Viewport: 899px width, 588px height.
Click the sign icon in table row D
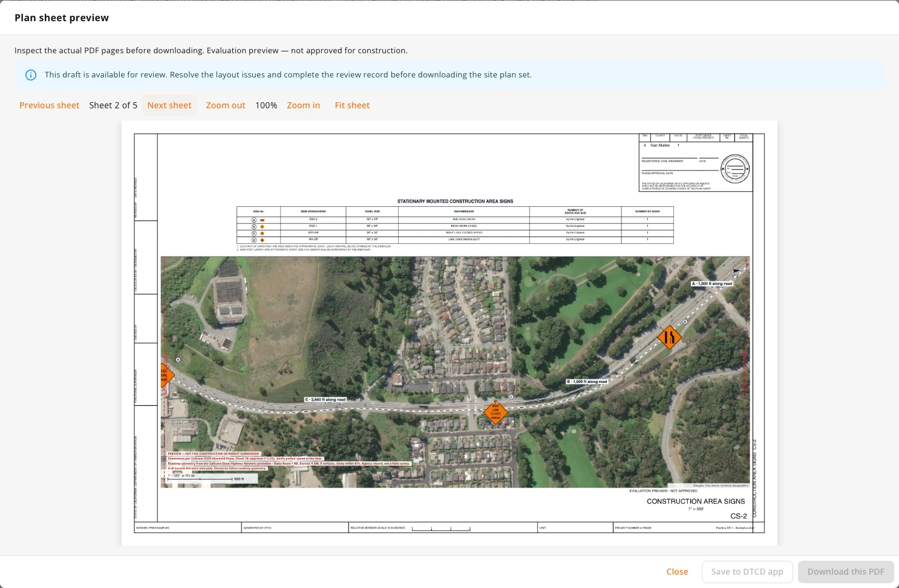tap(263, 240)
